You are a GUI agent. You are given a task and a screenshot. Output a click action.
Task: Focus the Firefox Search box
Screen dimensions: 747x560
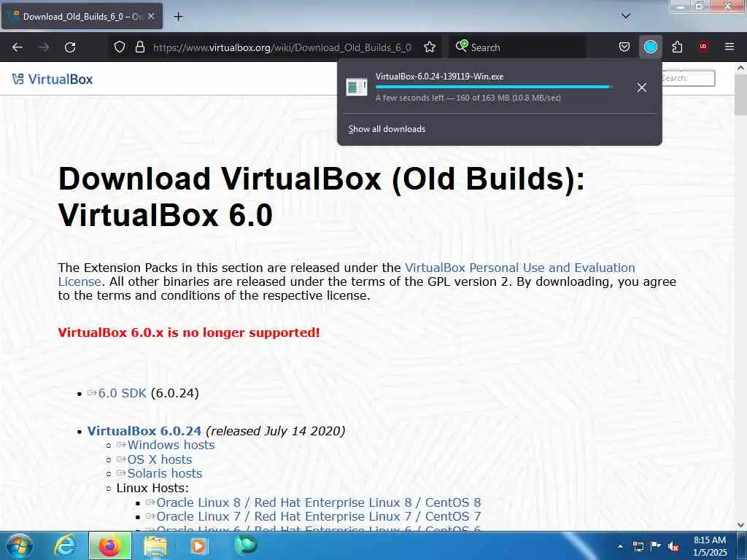click(519, 47)
